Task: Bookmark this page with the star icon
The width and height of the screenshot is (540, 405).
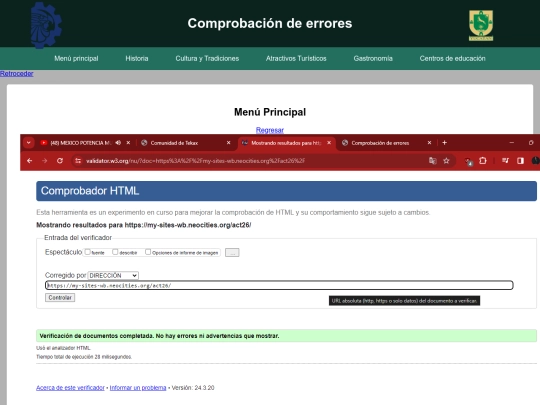Action: pyautogui.click(x=446, y=161)
